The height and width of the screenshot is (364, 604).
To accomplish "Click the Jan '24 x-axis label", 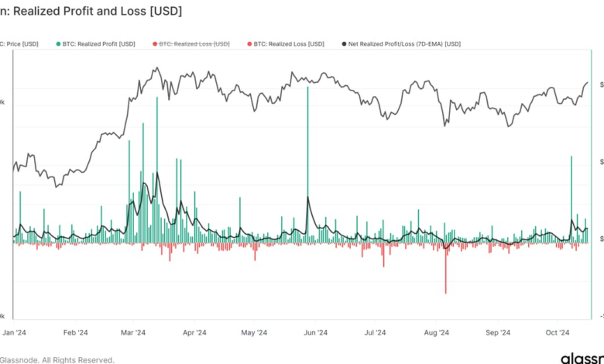I will 14,333.
